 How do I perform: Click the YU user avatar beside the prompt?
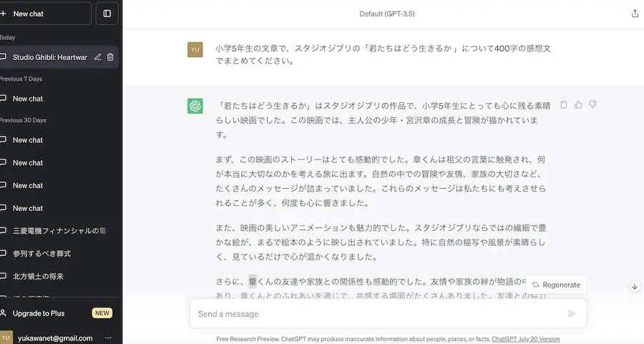(195, 49)
